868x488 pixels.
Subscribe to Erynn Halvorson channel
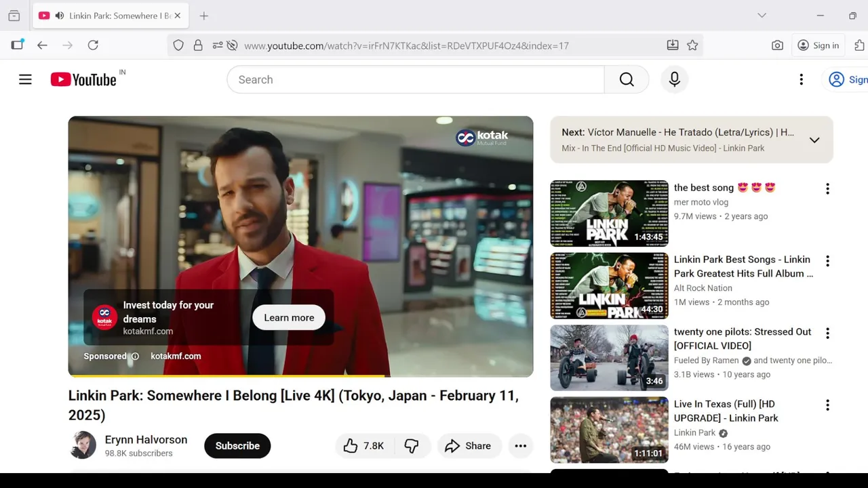click(x=237, y=446)
